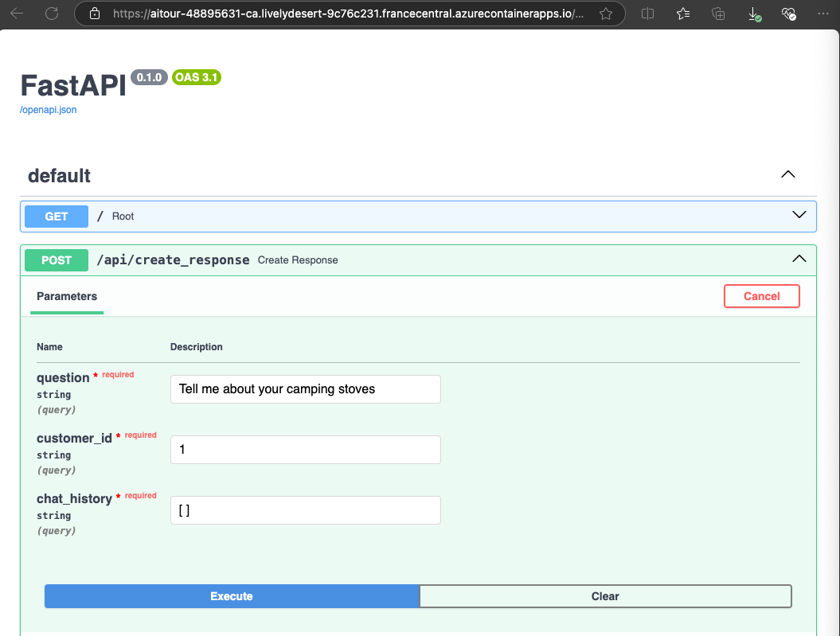Edit the chat_history input field
Image resolution: width=840 pixels, height=636 pixels.
pyautogui.click(x=306, y=510)
